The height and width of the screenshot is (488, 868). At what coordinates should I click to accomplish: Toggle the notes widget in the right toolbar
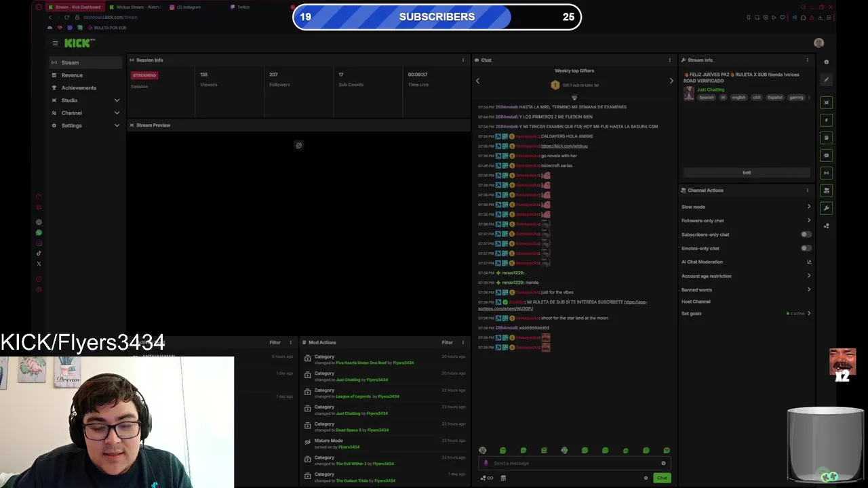click(826, 138)
